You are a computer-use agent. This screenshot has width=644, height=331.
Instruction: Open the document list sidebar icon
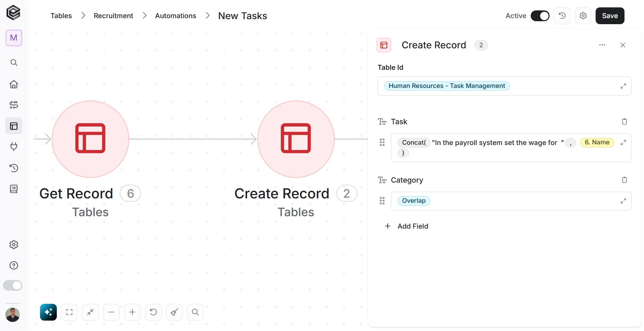[14, 189]
